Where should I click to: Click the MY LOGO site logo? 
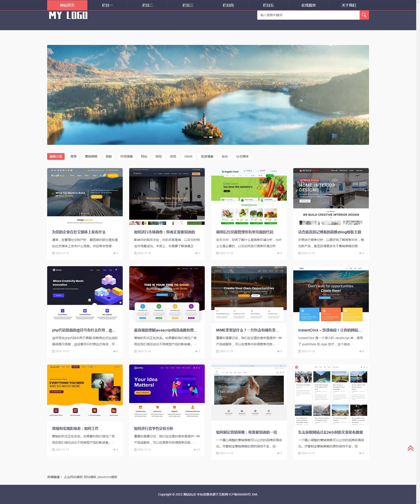pos(68,15)
